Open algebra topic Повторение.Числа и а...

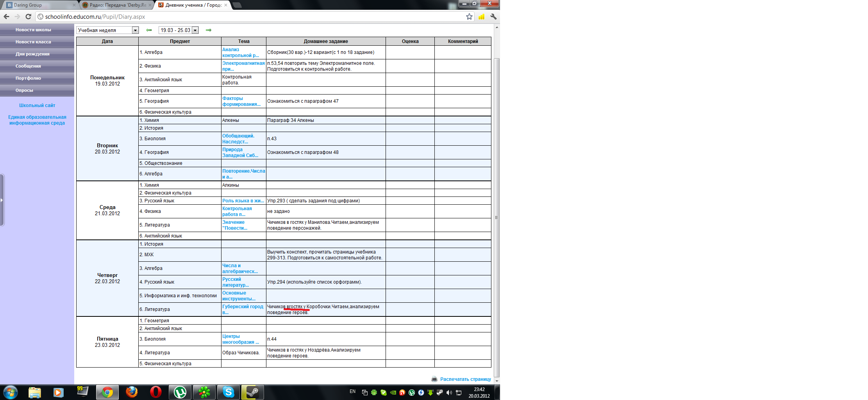(244, 174)
